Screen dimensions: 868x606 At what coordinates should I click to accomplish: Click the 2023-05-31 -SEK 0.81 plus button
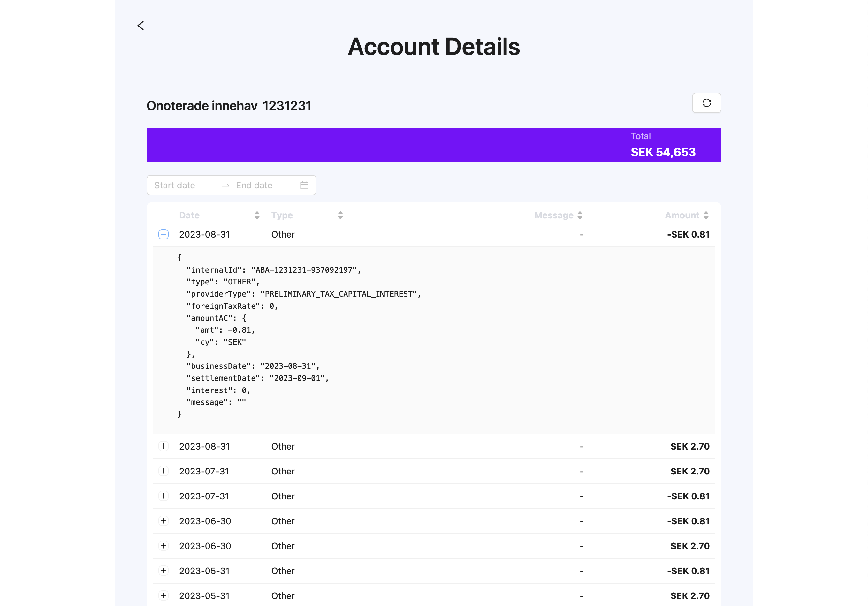point(163,571)
